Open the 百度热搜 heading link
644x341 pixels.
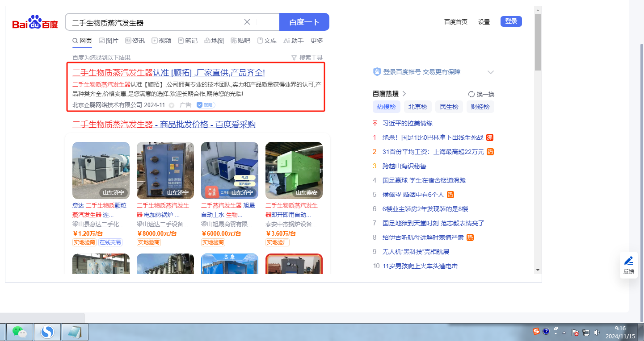(389, 94)
